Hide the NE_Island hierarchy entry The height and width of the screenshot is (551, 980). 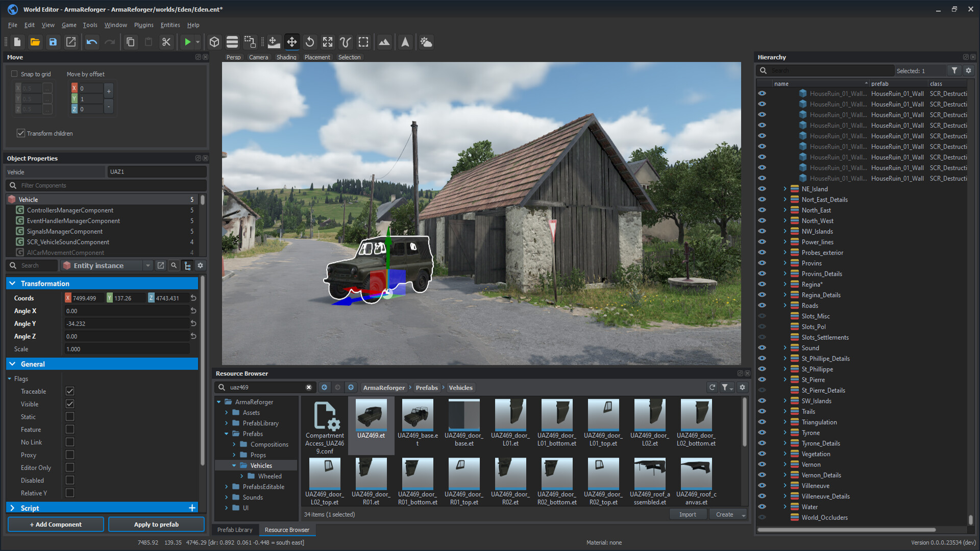tap(762, 189)
